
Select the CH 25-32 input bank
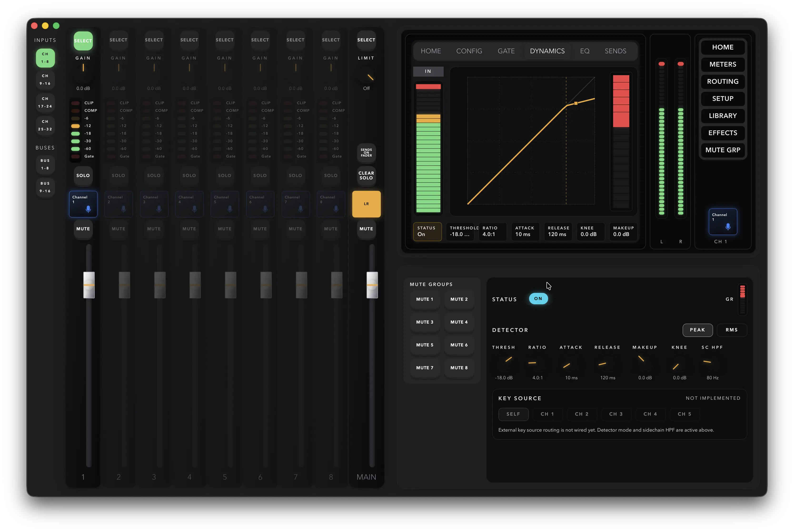45,125
